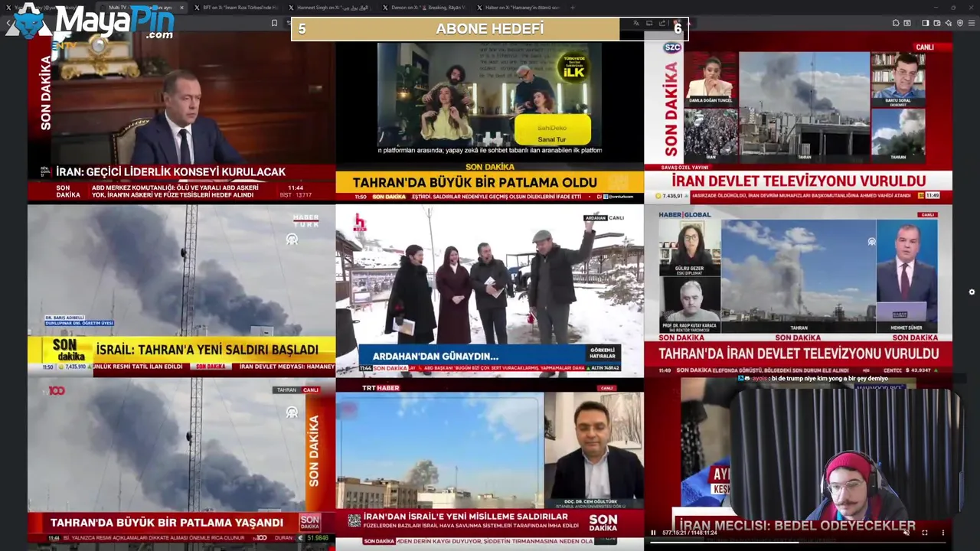Switch to the 'Haber on X' tab

coord(518,8)
